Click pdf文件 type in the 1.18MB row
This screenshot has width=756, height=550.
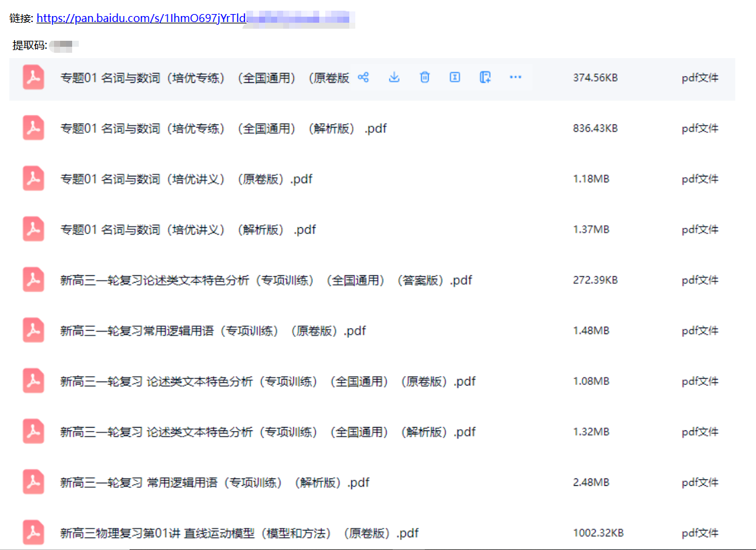(x=700, y=179)
